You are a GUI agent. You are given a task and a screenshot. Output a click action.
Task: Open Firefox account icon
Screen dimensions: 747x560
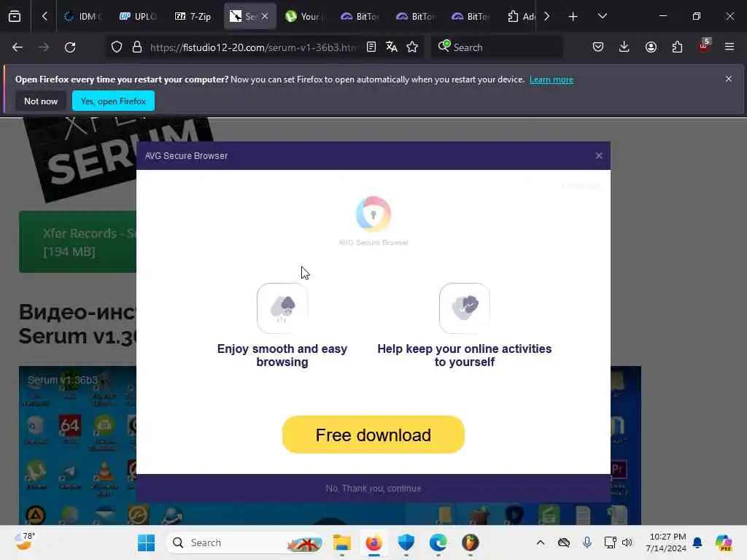(651, 47)
